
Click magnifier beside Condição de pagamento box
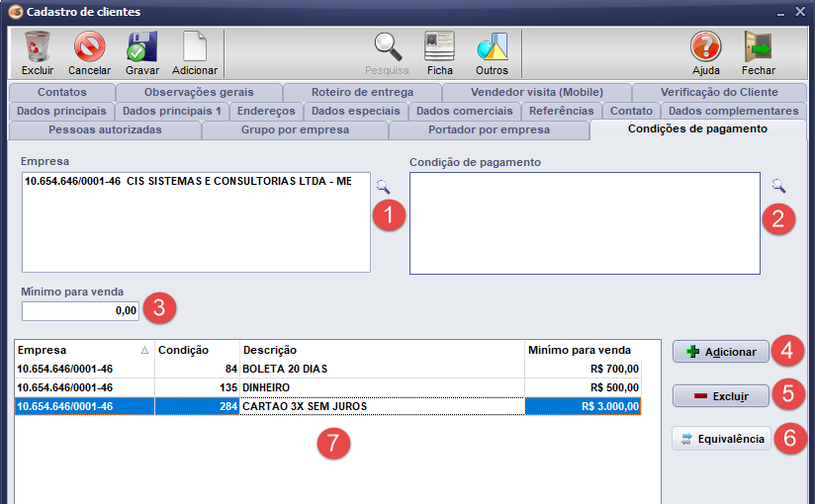(778, 185)
